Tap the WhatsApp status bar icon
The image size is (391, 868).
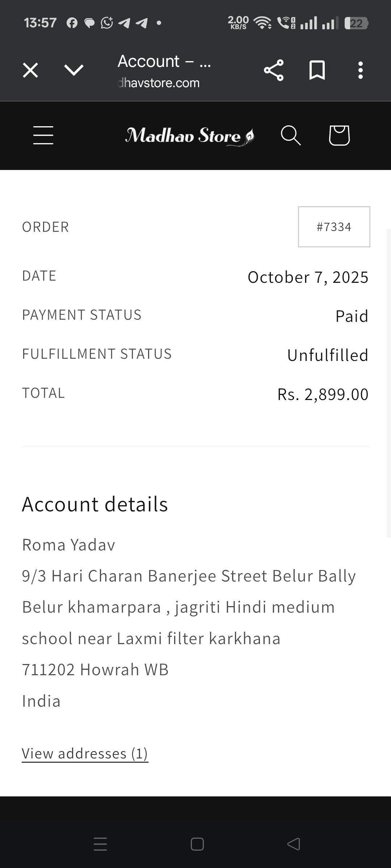(x=107, y=23)
